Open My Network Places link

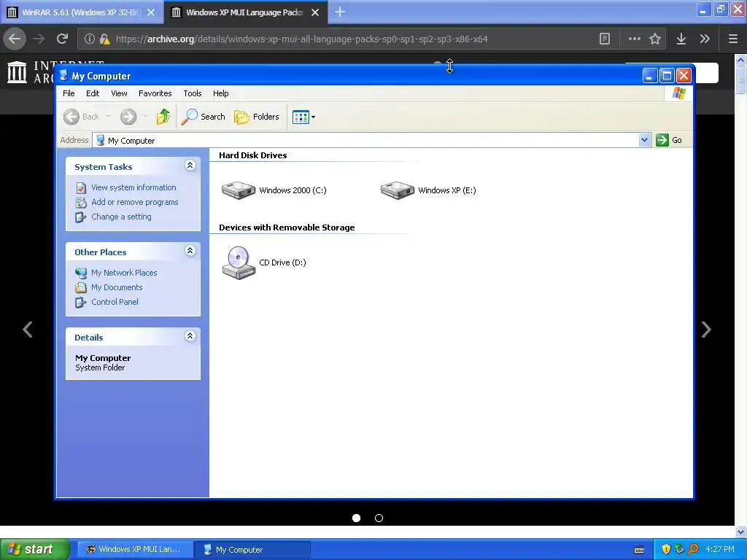124,273
